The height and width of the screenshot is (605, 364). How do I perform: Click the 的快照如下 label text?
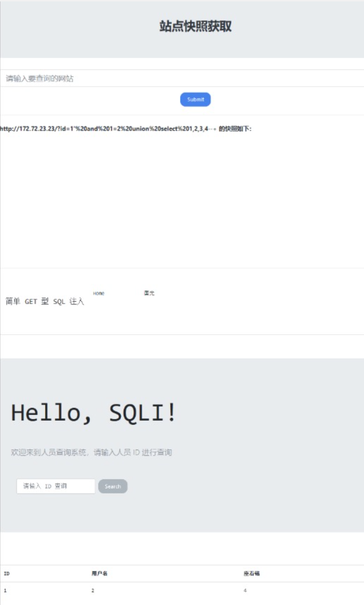click(235, 129)
